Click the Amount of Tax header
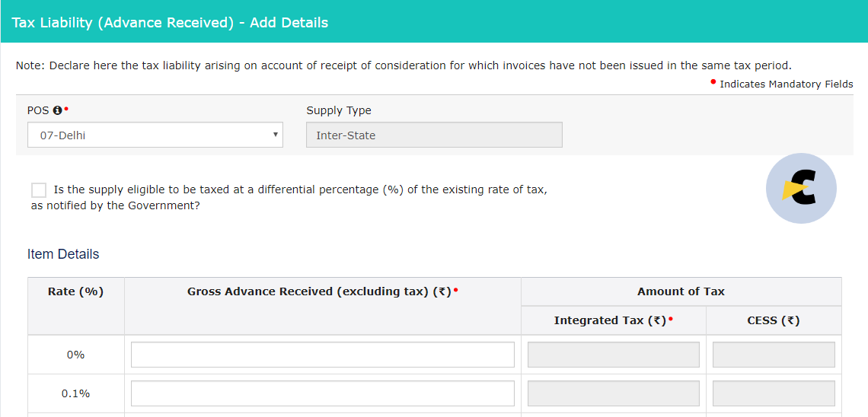 point(681,291)
